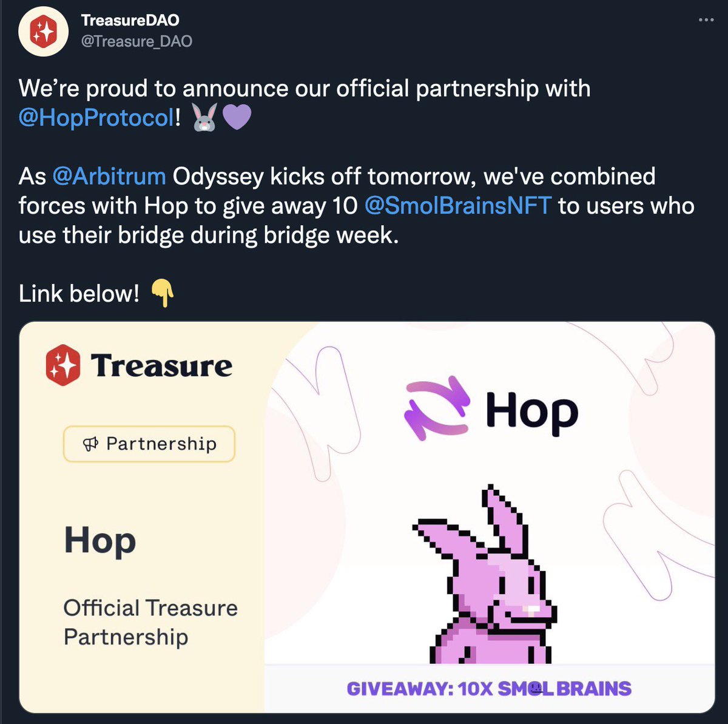
Task: Click the red Treasure logo in the card
Action: click(62, 365)
